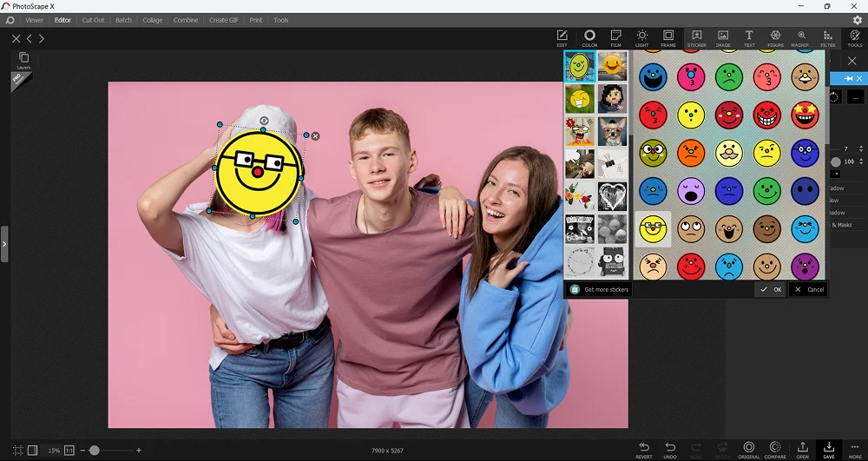Click the Save icon
This screenshot has width=868, height=461.
click(829, 448)
